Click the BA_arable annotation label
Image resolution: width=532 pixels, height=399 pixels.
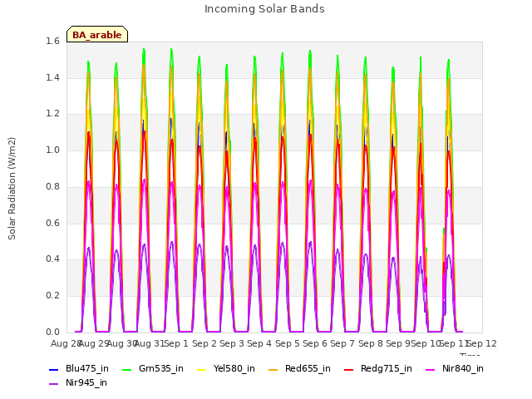click(x=97, y=35)
